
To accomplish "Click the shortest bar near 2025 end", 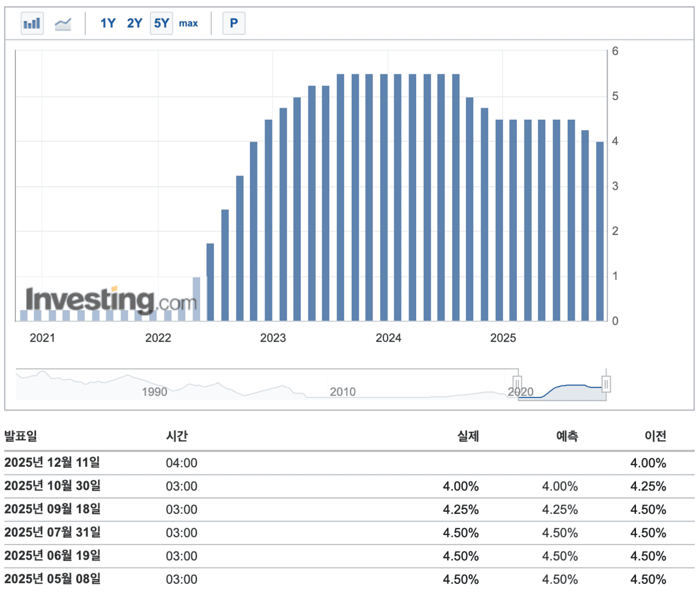I will (x=601, y=230).
